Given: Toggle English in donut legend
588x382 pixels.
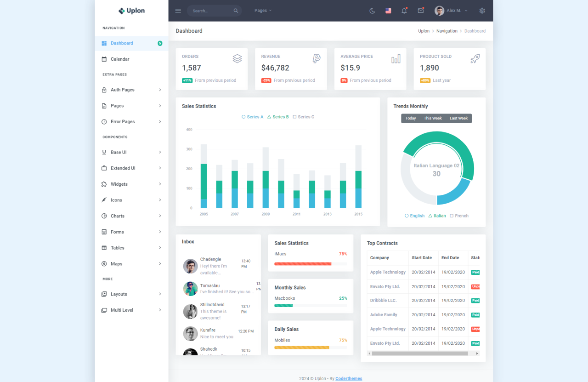Looking at the screenshot, I should pos(415,216).
